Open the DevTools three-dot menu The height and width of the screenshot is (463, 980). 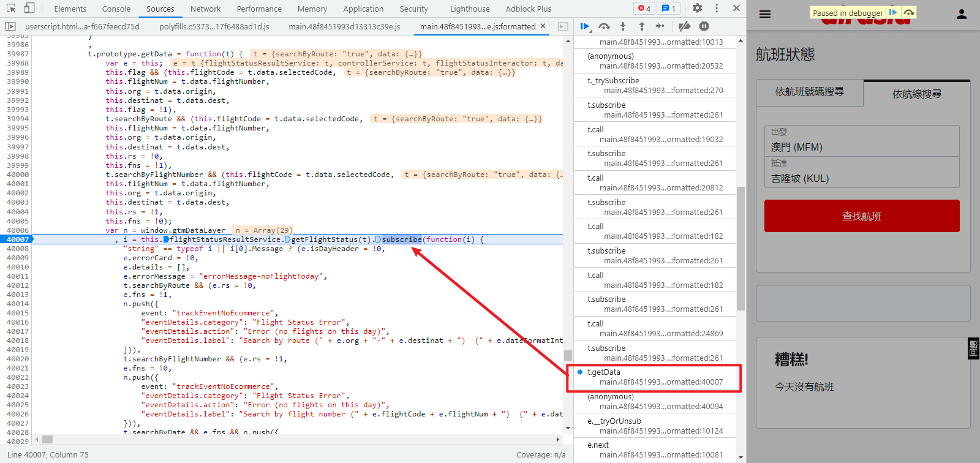point(717,9)
